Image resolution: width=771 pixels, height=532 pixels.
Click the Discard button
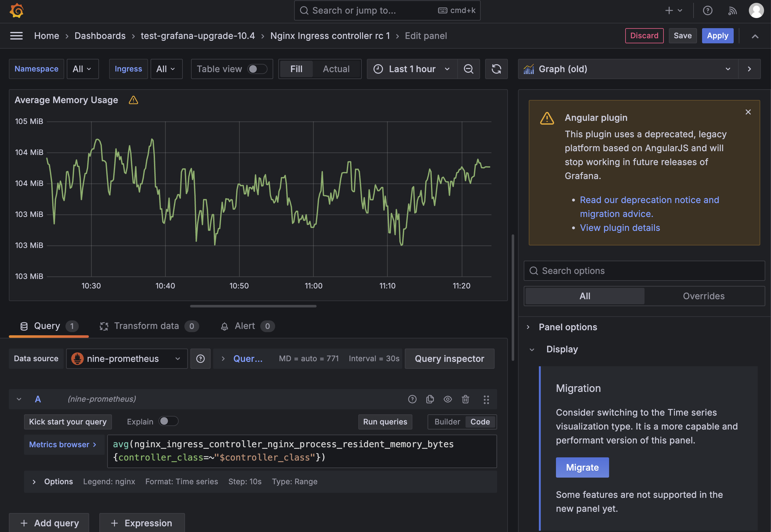(x=644, y=36)
